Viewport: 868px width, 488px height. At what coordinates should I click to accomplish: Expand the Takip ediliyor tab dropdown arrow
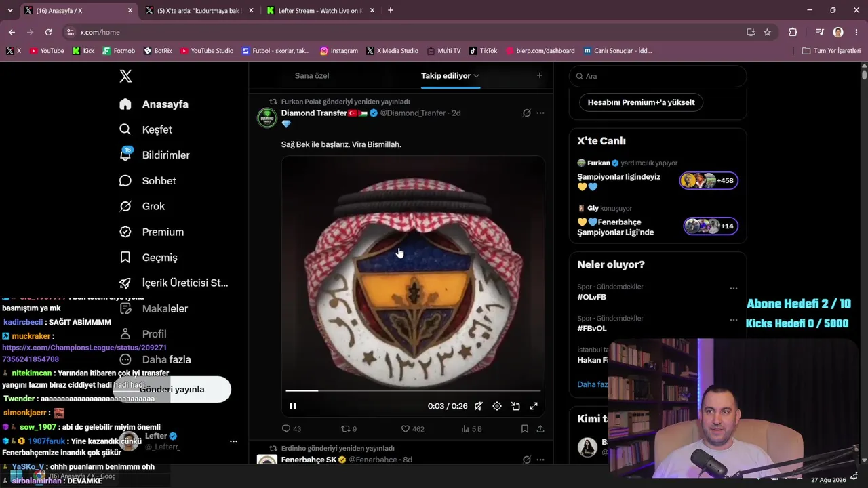[x=477, y=76]
